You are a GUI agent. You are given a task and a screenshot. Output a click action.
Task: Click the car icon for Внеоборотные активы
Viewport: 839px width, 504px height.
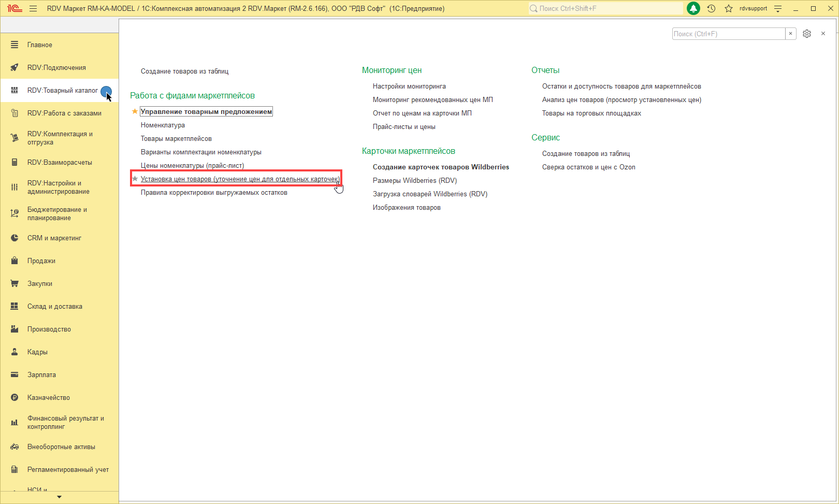click(15, 447)
